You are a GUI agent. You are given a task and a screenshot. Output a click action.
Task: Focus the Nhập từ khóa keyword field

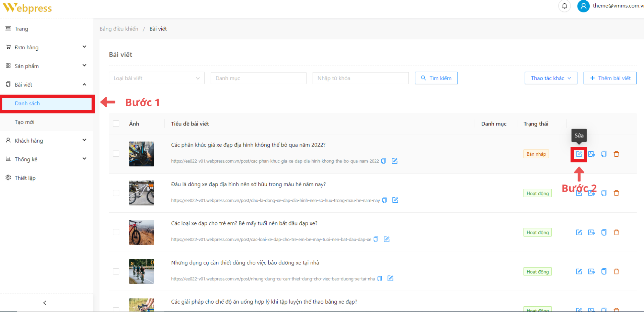360,78
